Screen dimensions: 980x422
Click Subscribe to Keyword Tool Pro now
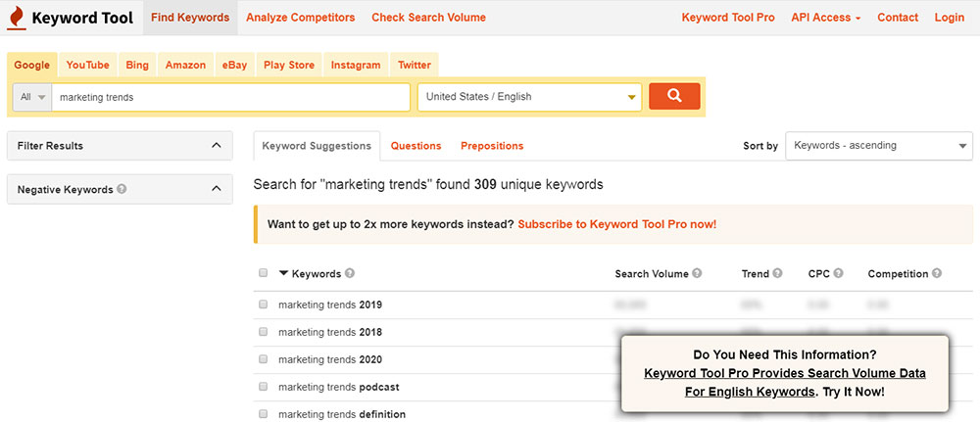617,224
